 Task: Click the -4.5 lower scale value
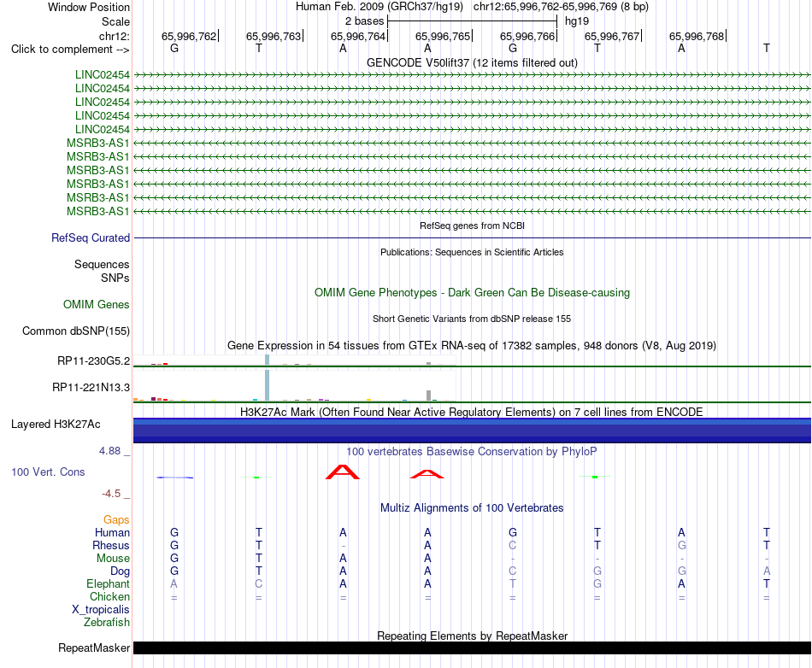point(111,494)
